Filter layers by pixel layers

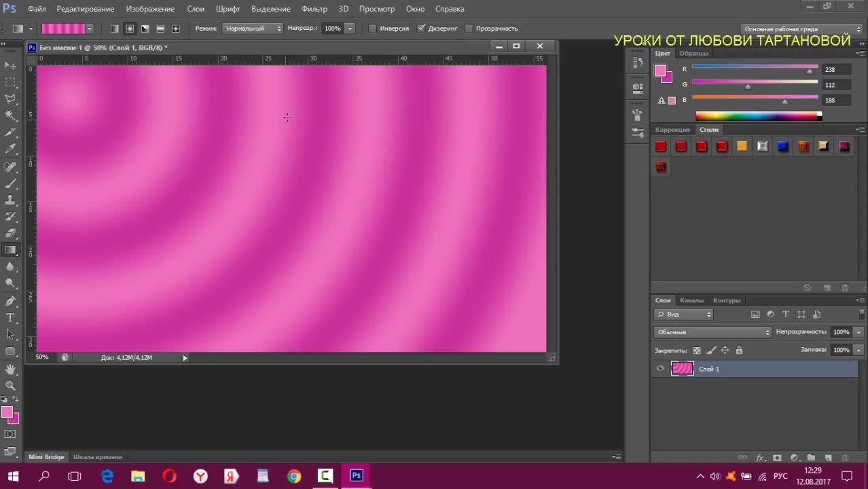[x=755, y=314]
